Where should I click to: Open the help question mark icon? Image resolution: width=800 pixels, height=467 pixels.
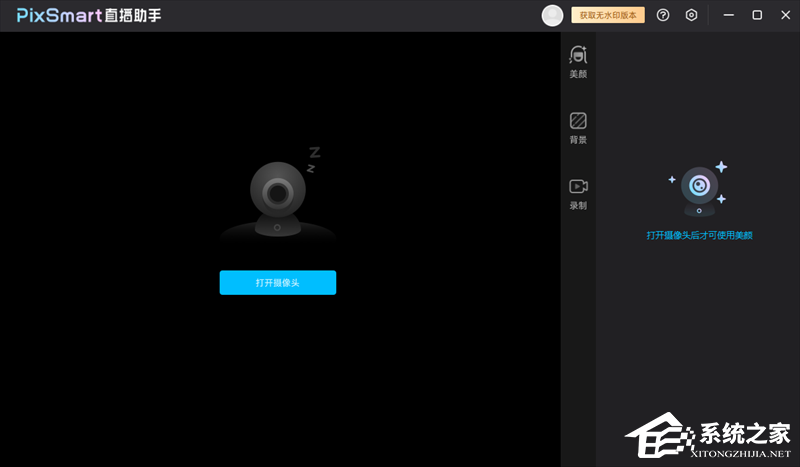tap(663, 15)
